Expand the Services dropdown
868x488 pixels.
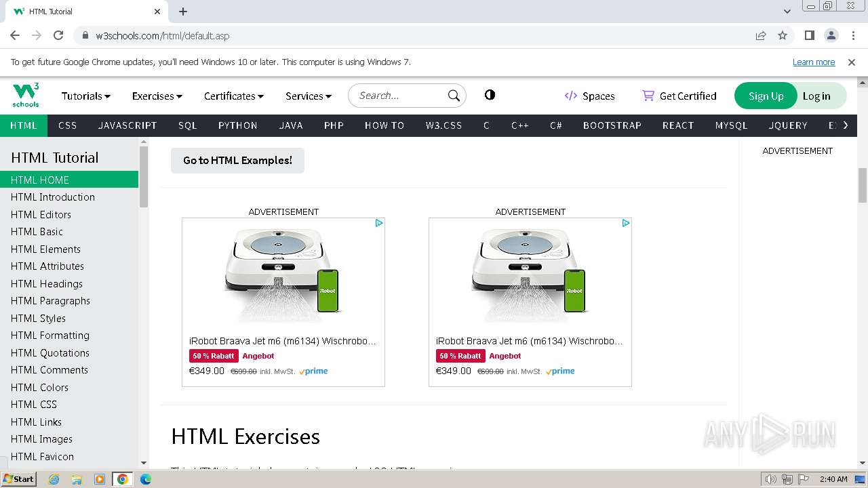tap(309, 96)
